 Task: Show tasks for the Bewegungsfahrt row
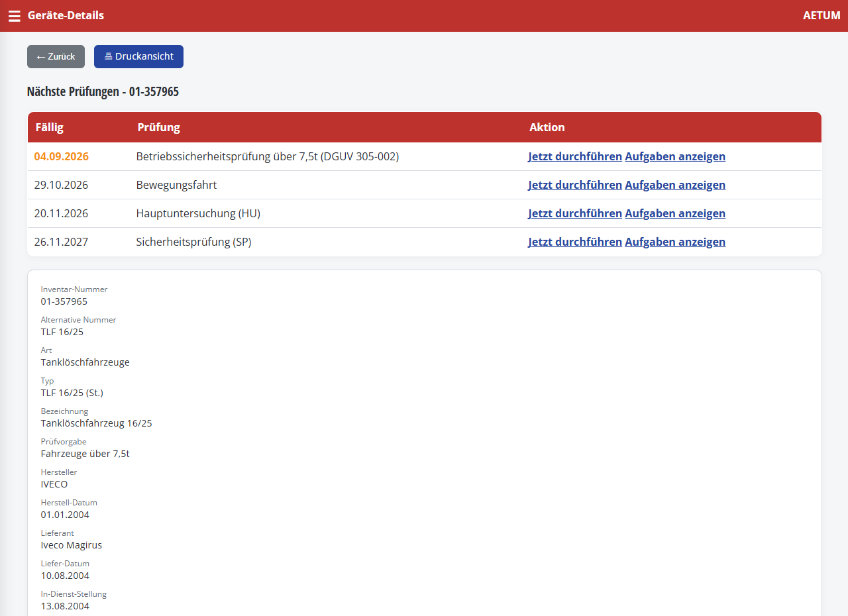(675, 185)
